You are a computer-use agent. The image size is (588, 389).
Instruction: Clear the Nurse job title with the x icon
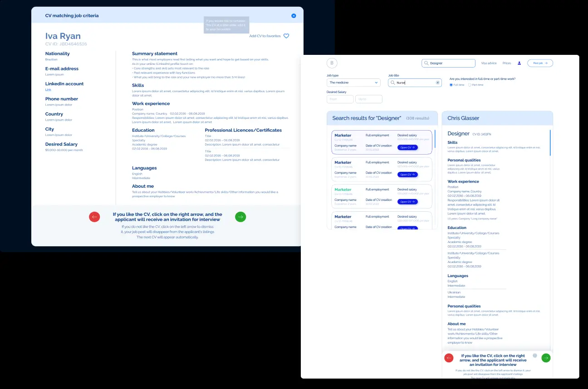(x=438, y=83)
